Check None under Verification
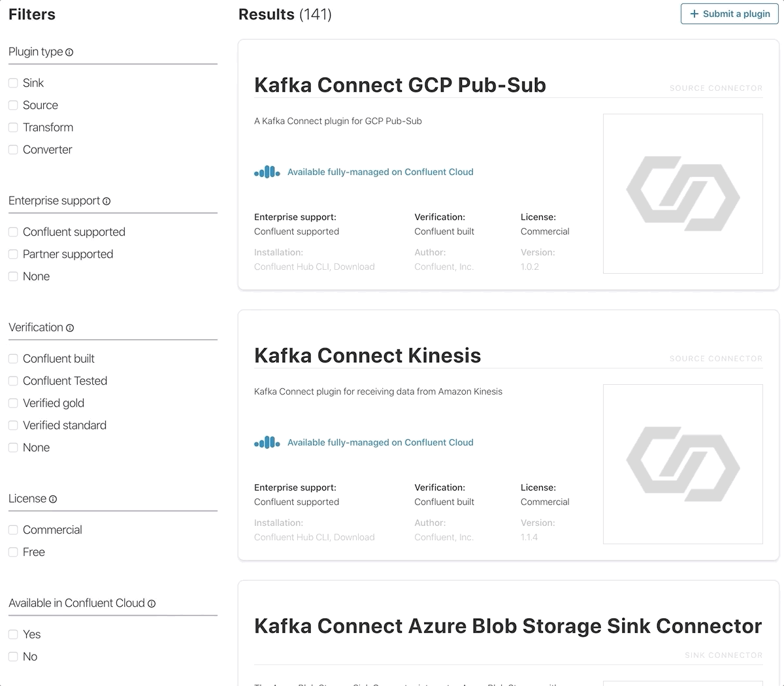Screen dimensions: 784x686 pyautogui.click(x=13, y=448)
